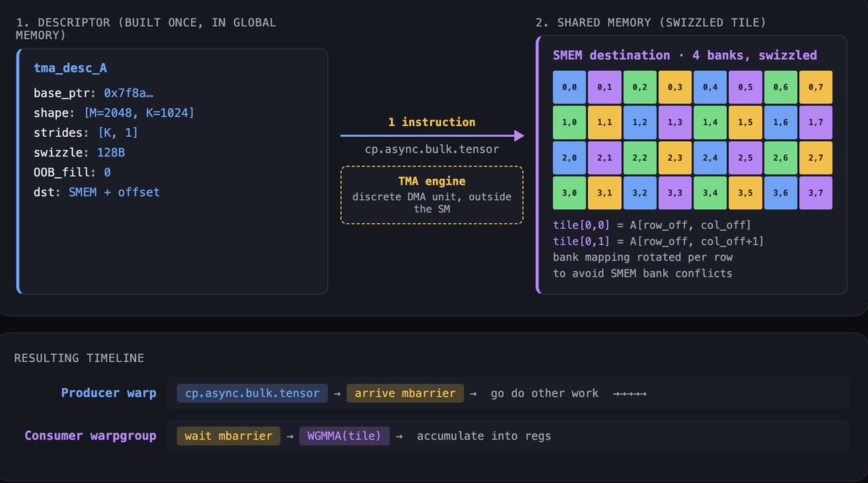Select the purple 2,5 tile cell
The height and width of the screenshot is (483, 868).
(745, 157)
